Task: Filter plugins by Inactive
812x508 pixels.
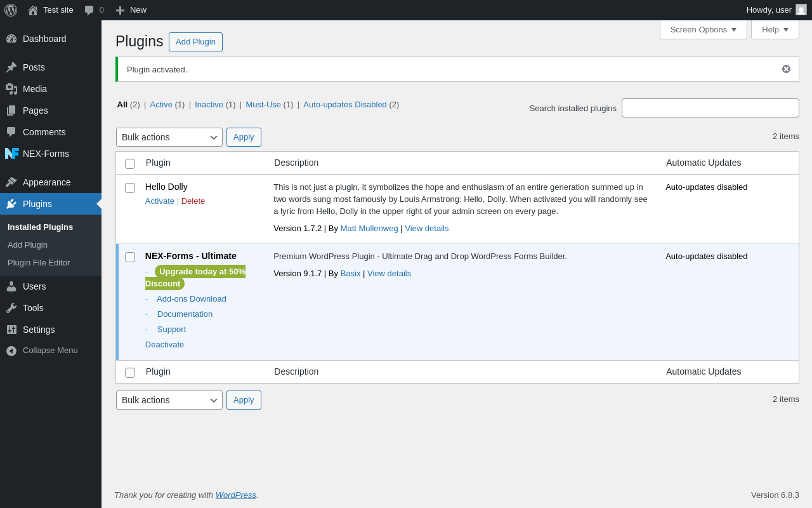Action: (209, 105)
